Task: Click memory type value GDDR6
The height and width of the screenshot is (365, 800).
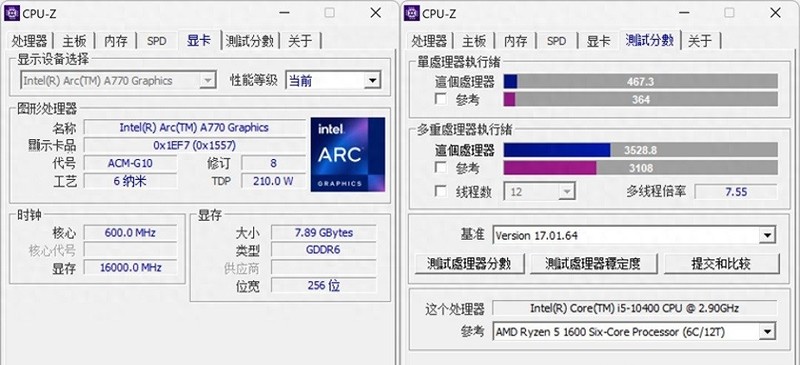Action: [x=323, y=250]
